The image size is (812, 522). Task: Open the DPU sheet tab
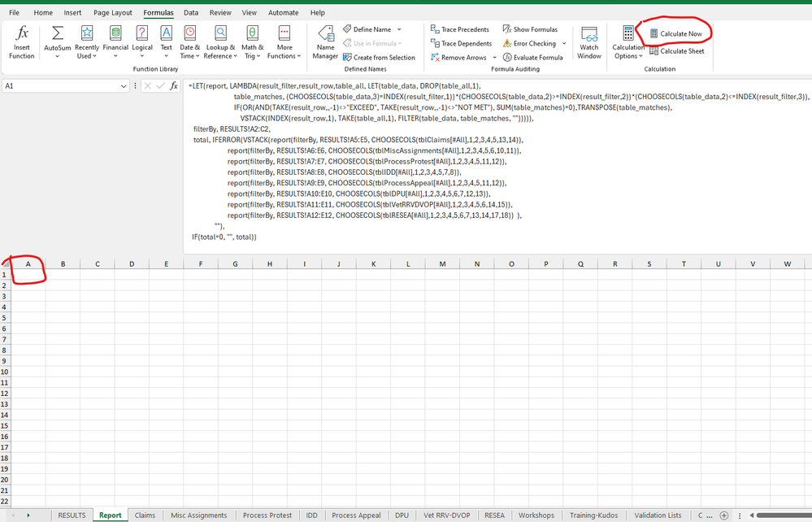[x=402, y=515]
